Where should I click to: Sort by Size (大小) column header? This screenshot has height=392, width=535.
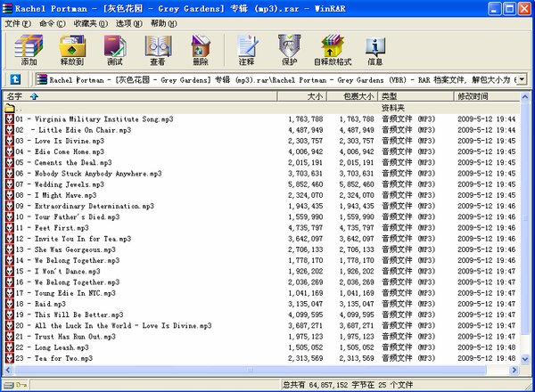coord(302,96)
